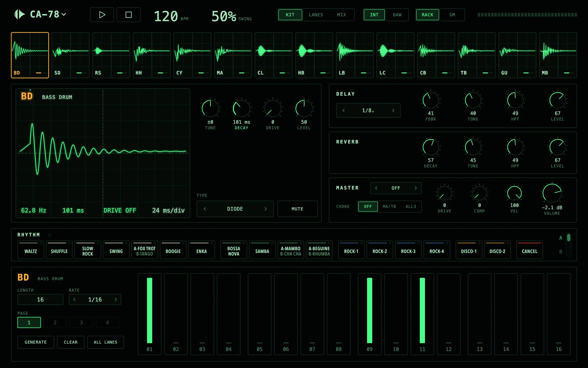Click the Play transport button

click(x=102, y=15)
